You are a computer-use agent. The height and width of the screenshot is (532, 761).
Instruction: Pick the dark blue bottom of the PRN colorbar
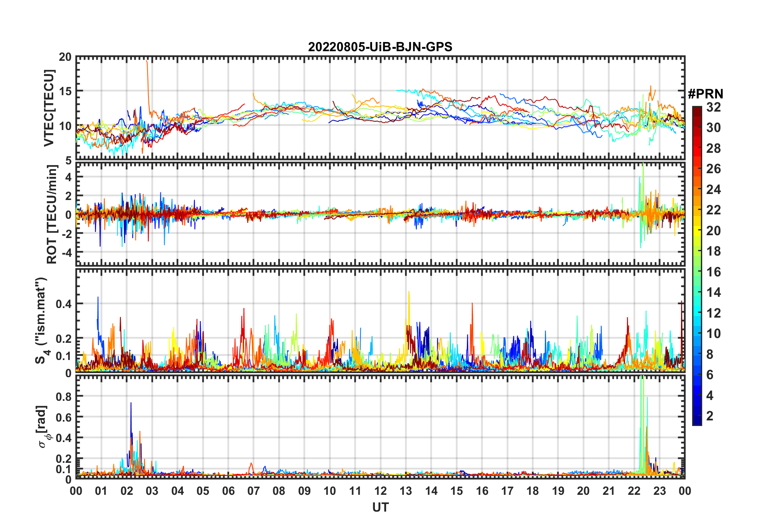(697, 422)
